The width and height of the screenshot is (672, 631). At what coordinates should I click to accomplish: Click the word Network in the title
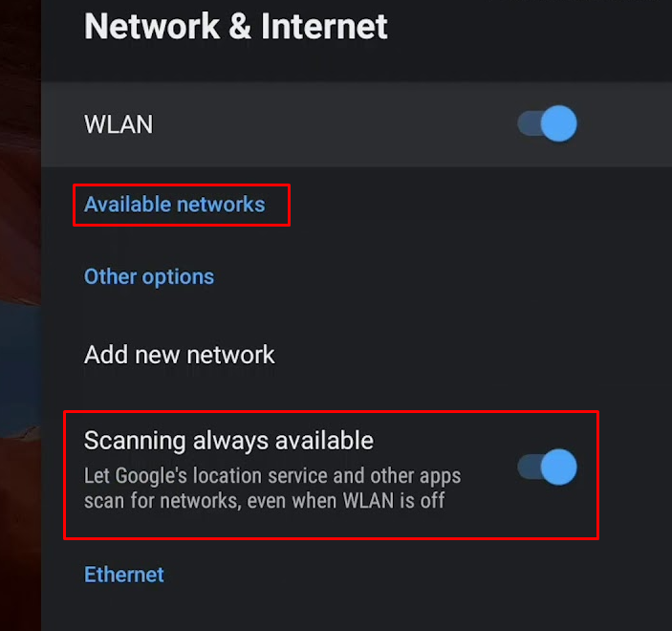[x=152, y=26]
